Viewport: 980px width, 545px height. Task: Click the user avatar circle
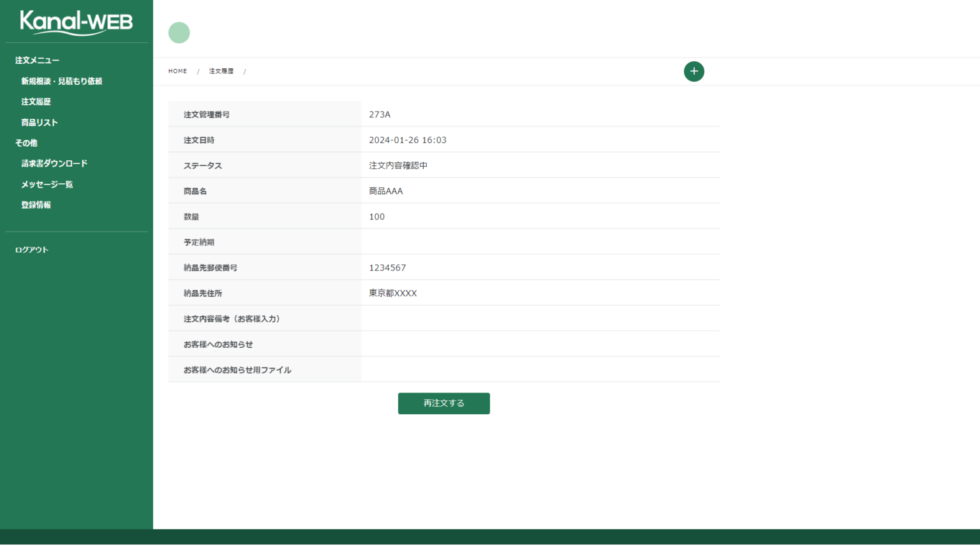pos(179,33)
